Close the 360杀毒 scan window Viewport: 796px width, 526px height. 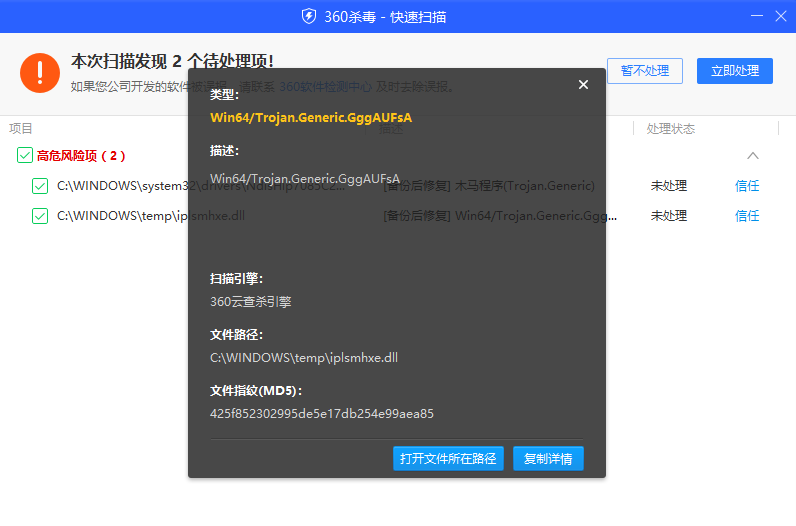point(781,16)
